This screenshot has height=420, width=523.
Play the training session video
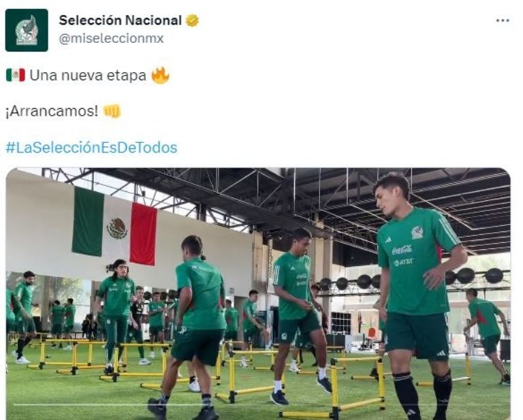(258, 294)
